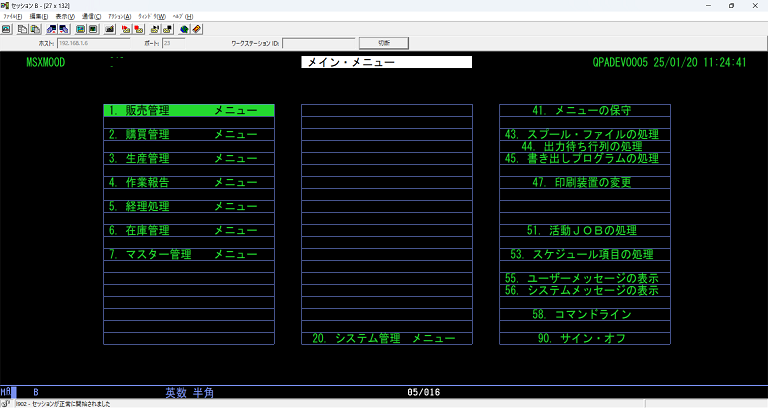Click the Send File to Host icon
Viewport: 768px width, 408px height.
pyautogui.click(x=51, y=29)
